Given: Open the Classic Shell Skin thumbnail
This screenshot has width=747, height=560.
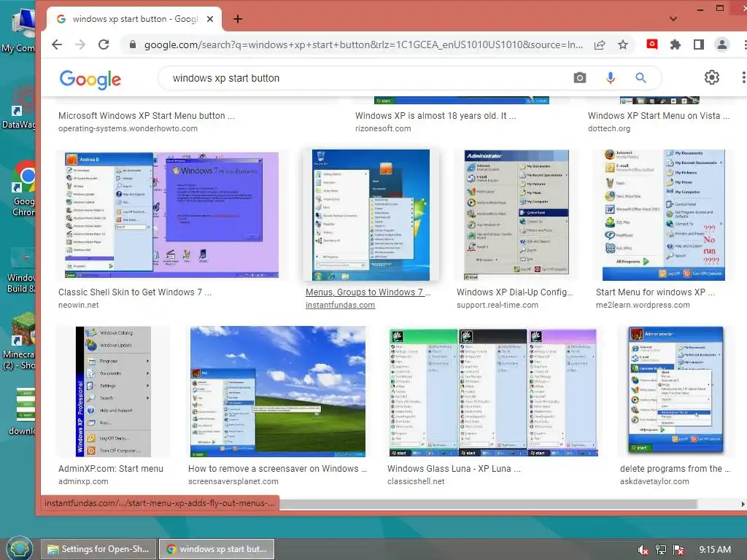Looking at the screenshot, I should click(x=171, y=215).
